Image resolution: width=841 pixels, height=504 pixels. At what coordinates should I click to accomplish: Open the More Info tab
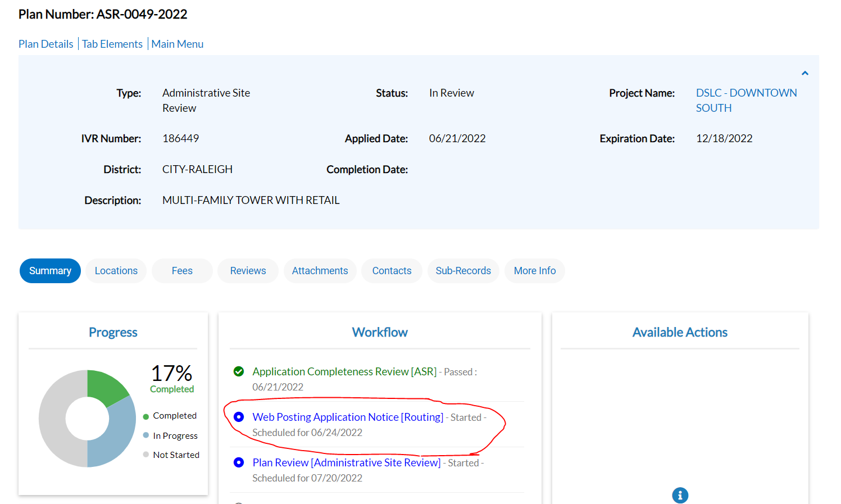pos(534,271)
